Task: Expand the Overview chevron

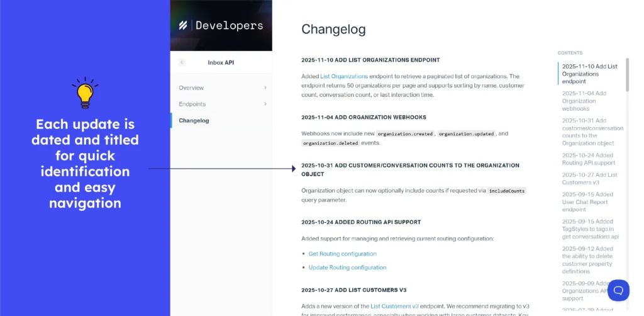Action: click(265, 87)
